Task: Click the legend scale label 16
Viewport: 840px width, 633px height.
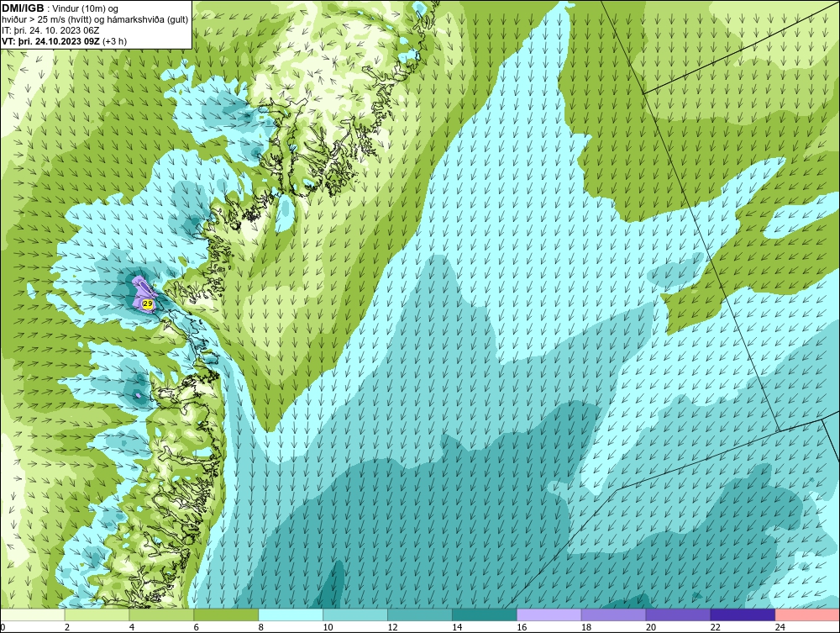Action: point(522,627)
